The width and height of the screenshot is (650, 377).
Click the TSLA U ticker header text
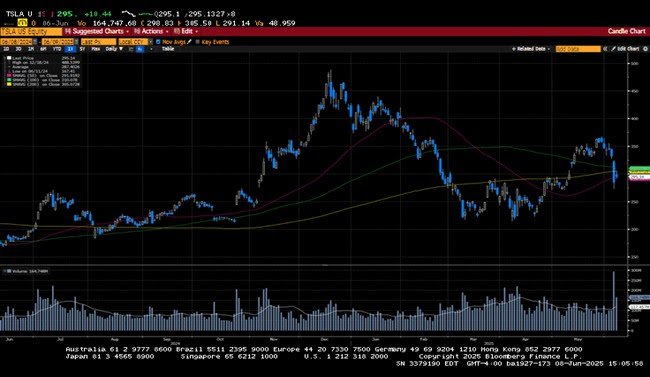pyautogui.click(x=19, y=14)
